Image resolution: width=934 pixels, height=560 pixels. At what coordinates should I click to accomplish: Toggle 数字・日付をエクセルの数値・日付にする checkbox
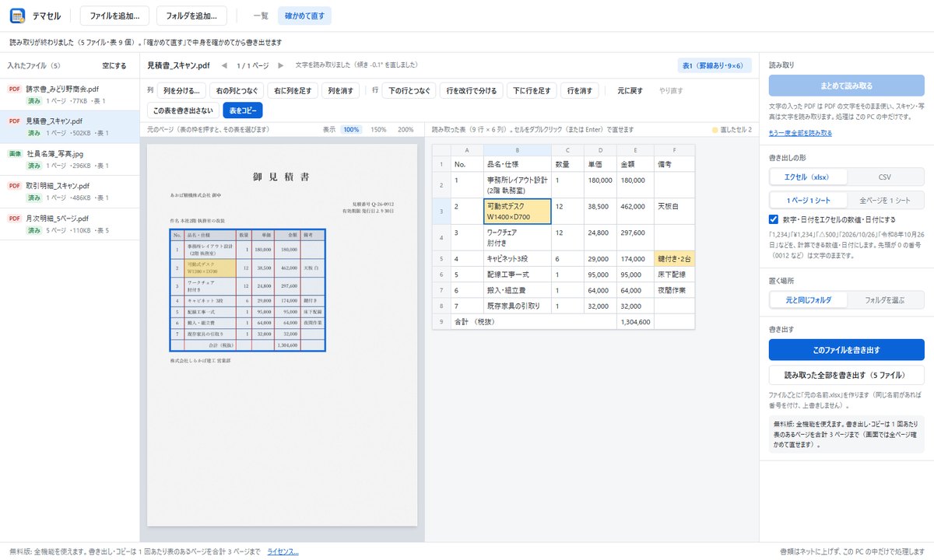774,219
